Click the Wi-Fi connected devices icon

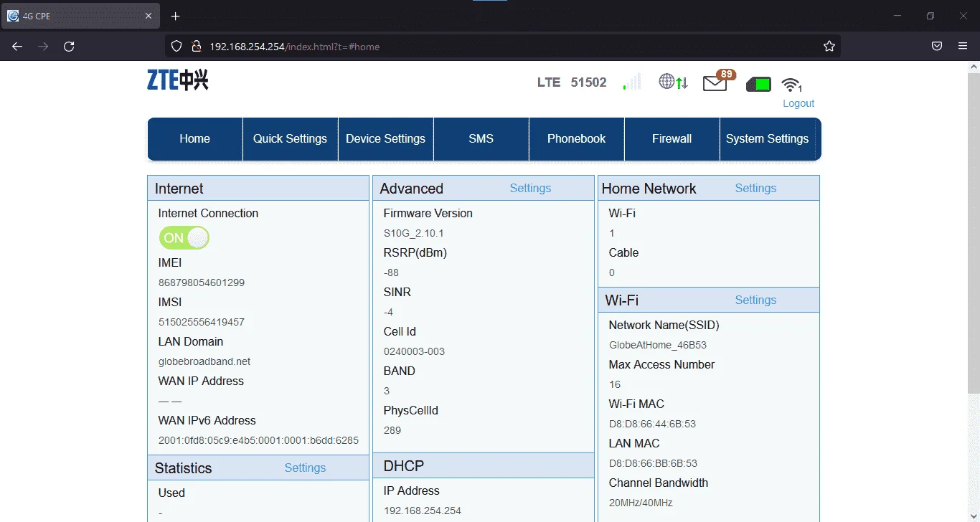pos(791,85)
